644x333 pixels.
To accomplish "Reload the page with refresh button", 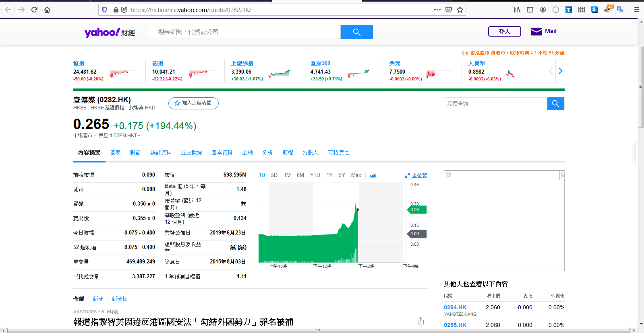I will click(34, 10).
